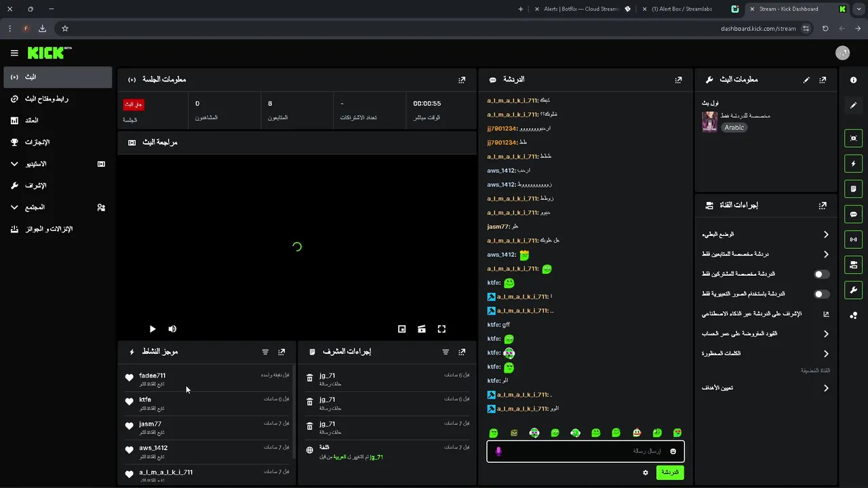868x488 pixels.
Task: Edit stream info with pencil in معلومات البث
Action: tap(806, 79)
